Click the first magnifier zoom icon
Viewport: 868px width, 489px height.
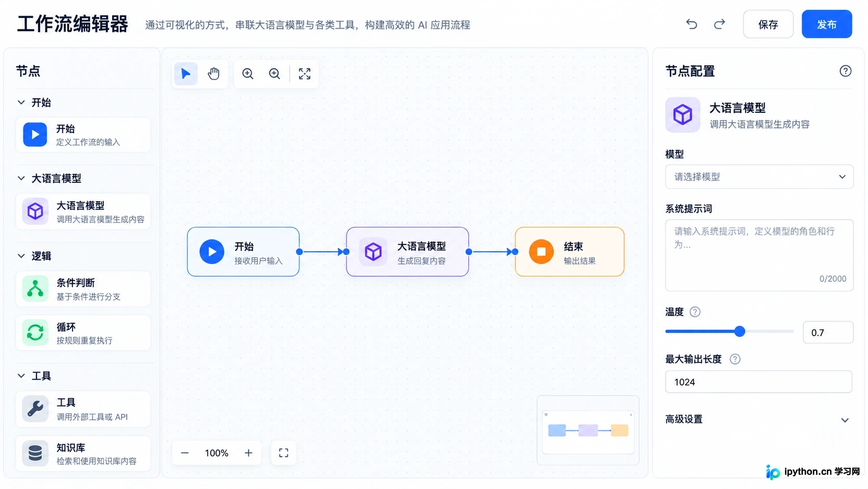click(x=248, y=74)
